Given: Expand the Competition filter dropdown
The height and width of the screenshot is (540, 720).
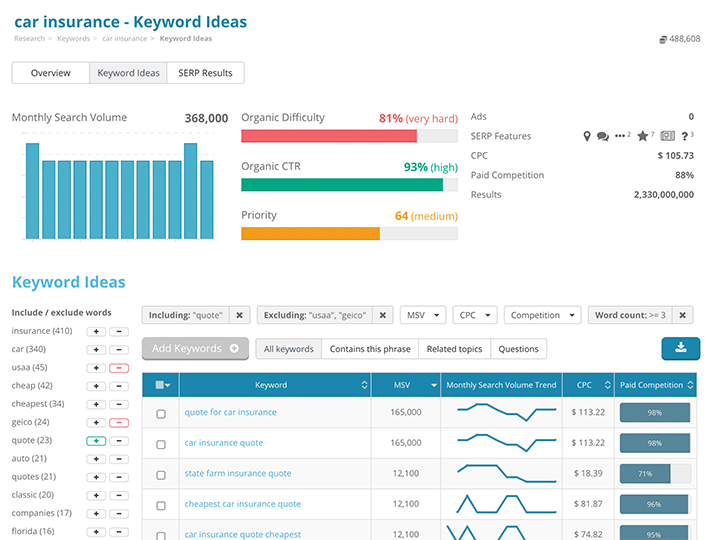Looking at the screenshot, I should point(542,315).
